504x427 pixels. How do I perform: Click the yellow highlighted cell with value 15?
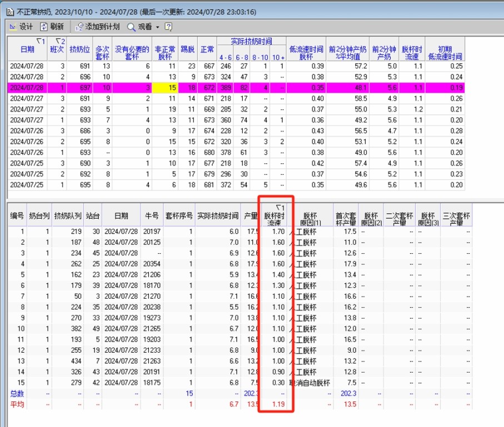click(x=165, y=87)
